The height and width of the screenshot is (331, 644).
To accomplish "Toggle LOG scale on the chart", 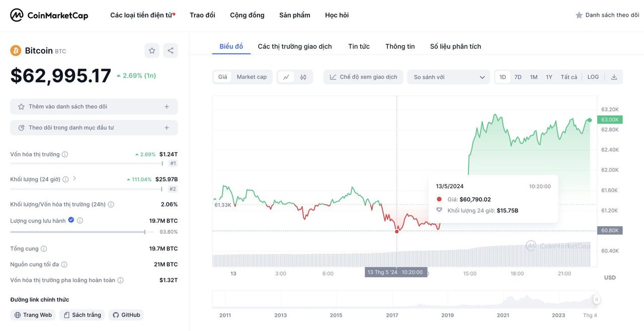I will (x=593, y=77).
